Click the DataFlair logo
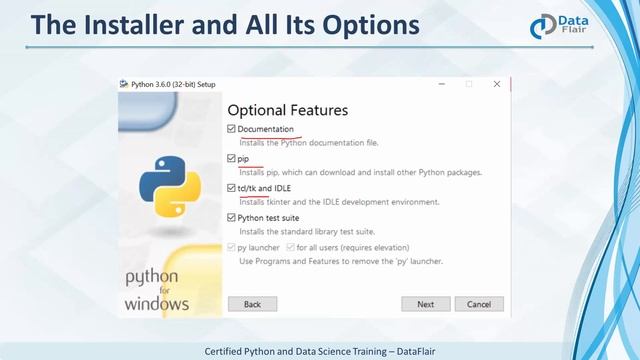 coord(560,26)
